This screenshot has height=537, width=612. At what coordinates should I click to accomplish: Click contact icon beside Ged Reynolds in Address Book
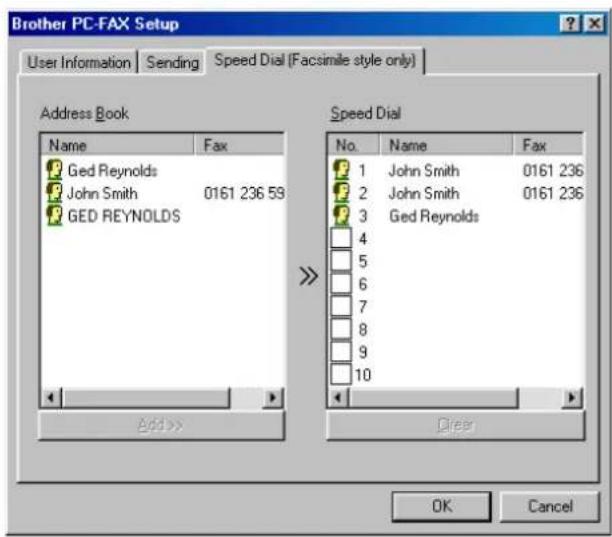pos(54,170)
